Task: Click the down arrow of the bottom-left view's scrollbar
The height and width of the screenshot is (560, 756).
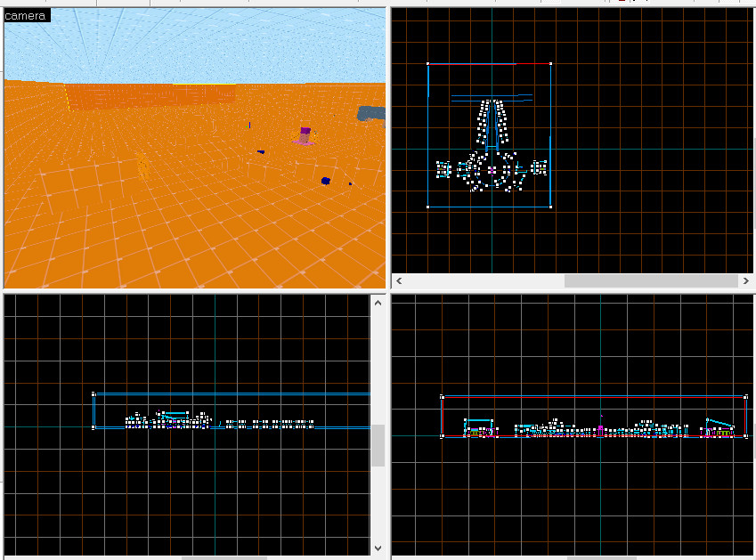Action: click(378, 548)
